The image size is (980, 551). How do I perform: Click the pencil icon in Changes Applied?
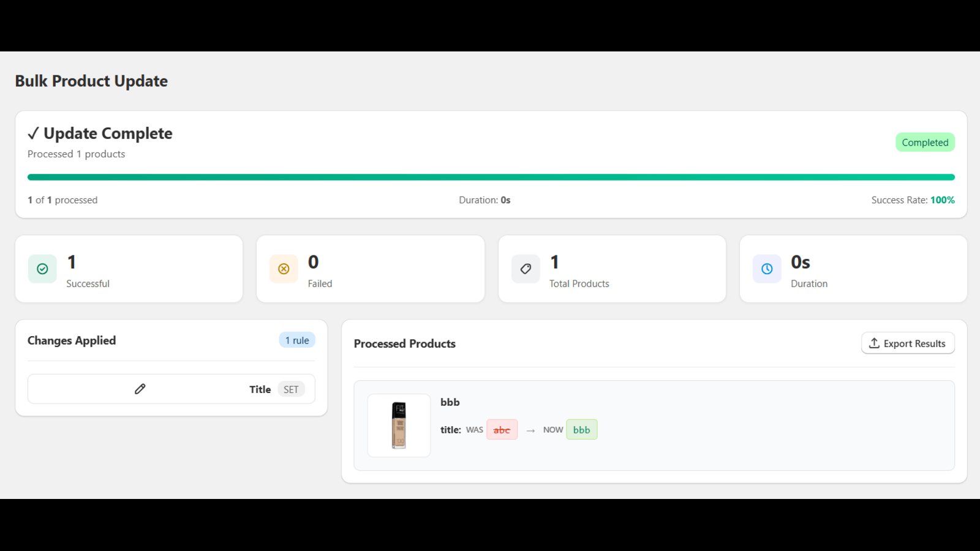tap(140, 389)
